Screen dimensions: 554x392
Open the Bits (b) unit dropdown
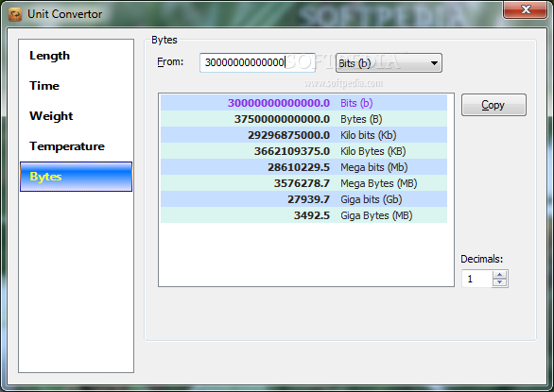click(x=389, y=63)
